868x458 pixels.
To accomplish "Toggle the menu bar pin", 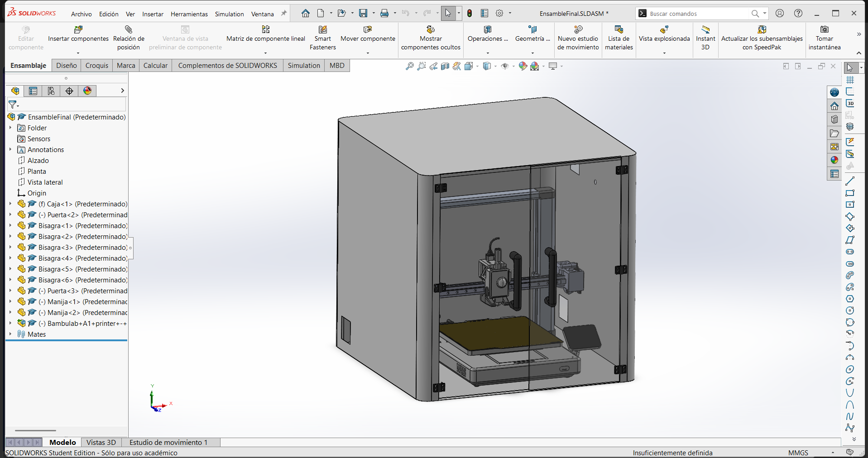I will [284, 13].
